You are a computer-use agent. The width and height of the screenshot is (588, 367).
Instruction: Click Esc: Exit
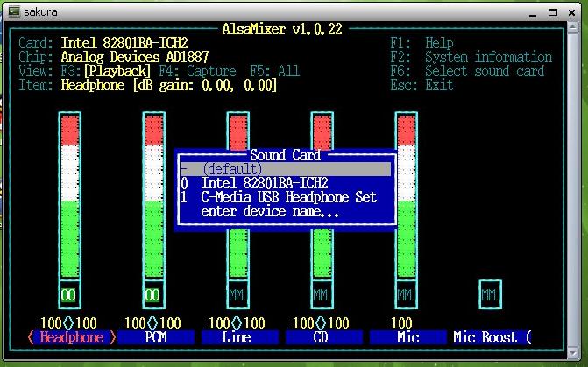[422, 86]
